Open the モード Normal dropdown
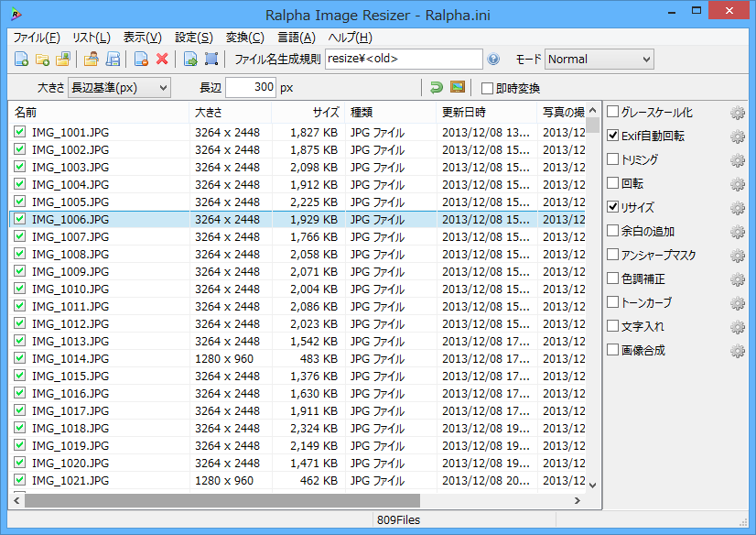Viewport: 756px width, 535px height. 599,60
